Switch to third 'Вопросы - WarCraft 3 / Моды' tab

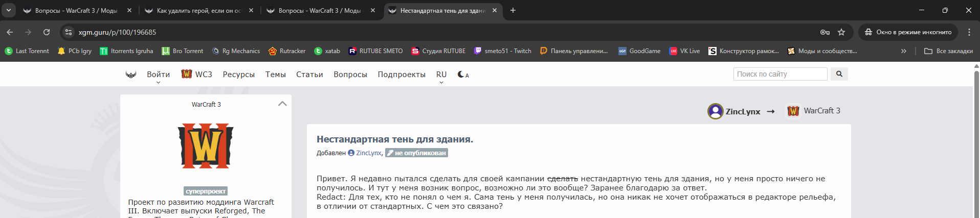pyautogui.click(x=320, y=10)
